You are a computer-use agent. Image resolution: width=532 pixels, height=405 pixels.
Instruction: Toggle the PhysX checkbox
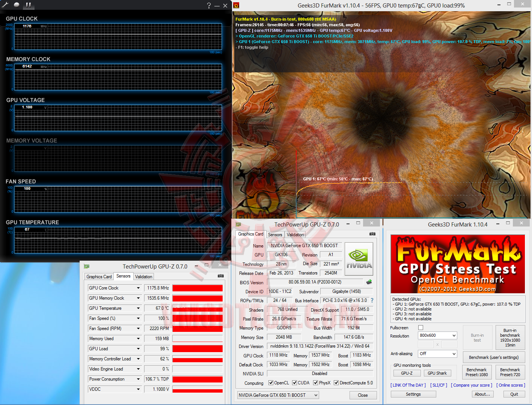tap(316, 383)
